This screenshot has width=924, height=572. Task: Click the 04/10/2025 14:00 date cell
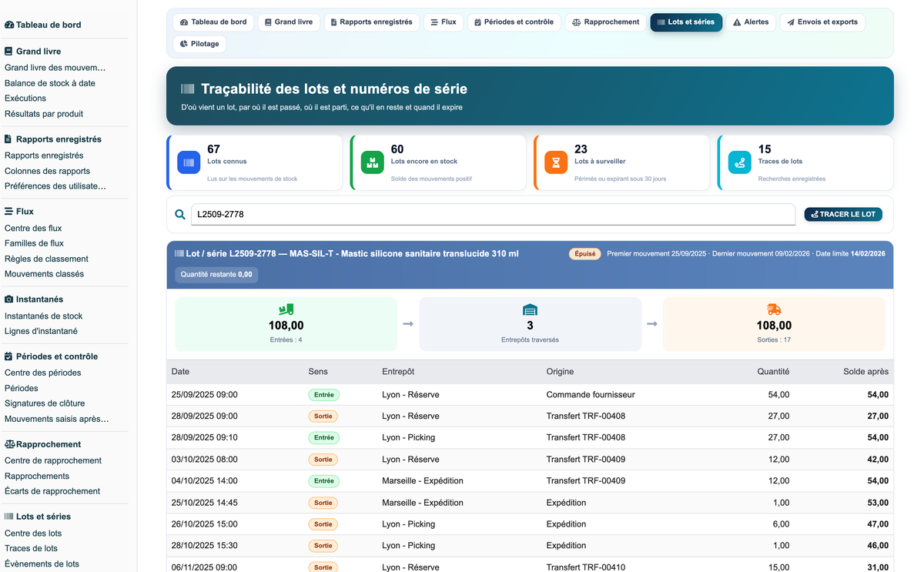pyautogui.click(x=204, y=481)
